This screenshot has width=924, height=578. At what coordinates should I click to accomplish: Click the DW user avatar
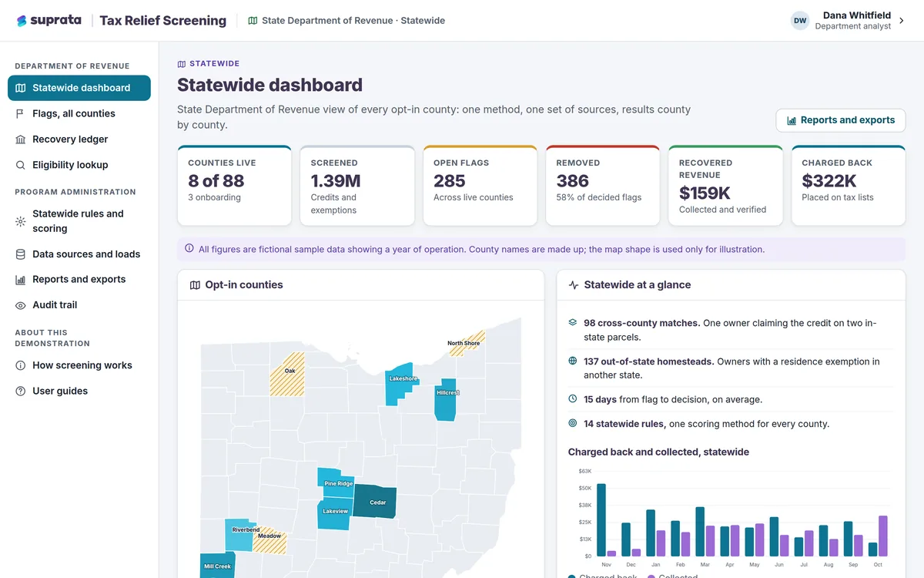click(x=800, y=21)
